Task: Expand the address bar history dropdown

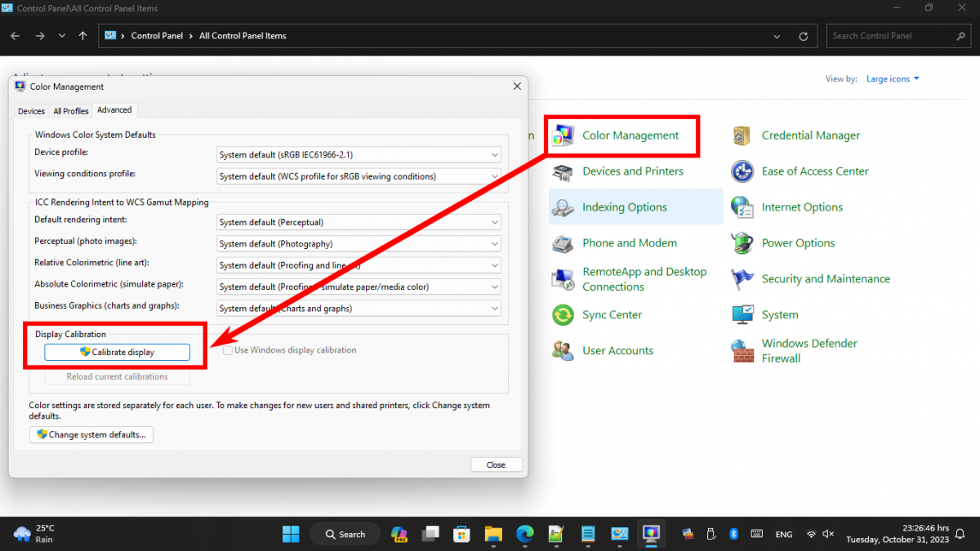Action: (x=777, y=36)
